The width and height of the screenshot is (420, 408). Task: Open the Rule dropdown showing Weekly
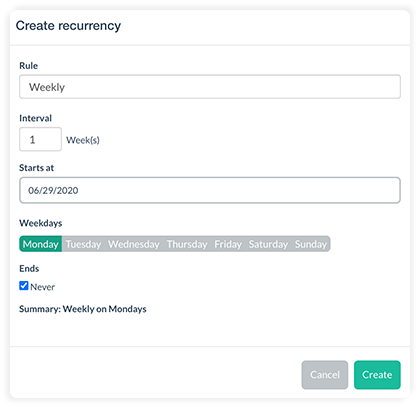click(210, 87)
